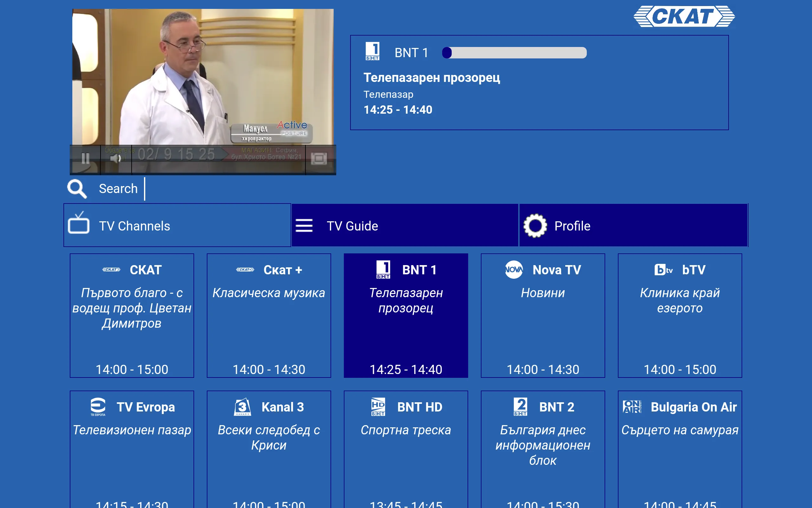812x508 pixels.
Task: Click the BNT HD channel name
Action: [x=420, y=407]
